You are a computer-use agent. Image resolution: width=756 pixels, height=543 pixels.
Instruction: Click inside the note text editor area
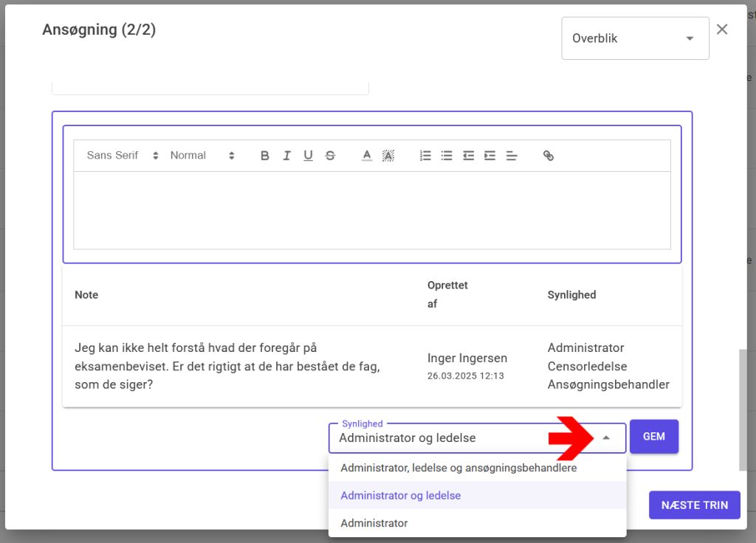click(x=371, y=210)
